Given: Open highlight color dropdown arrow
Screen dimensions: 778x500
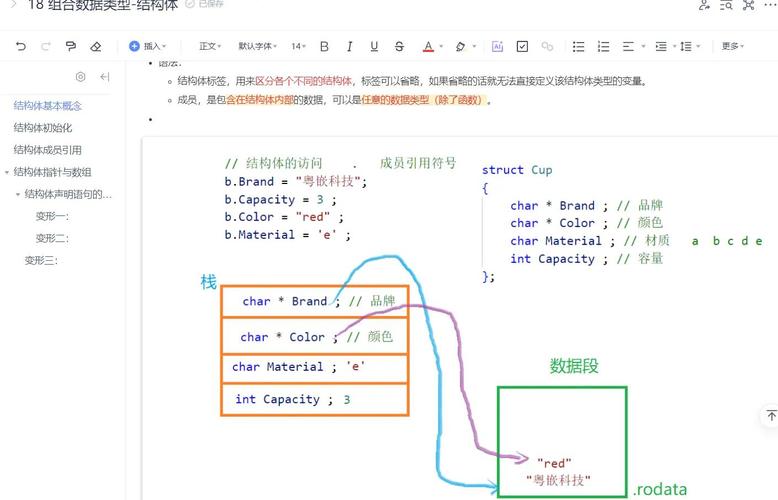Looking at the screenshot, I should [x=474, y=47].
